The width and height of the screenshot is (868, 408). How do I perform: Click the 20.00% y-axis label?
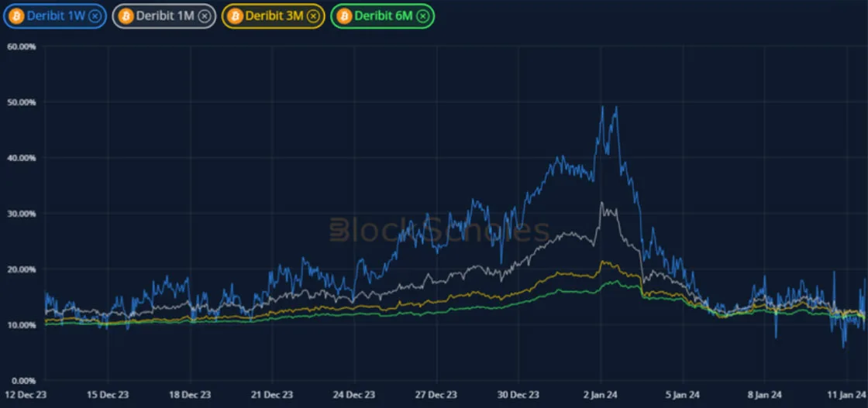coord(22,269)
